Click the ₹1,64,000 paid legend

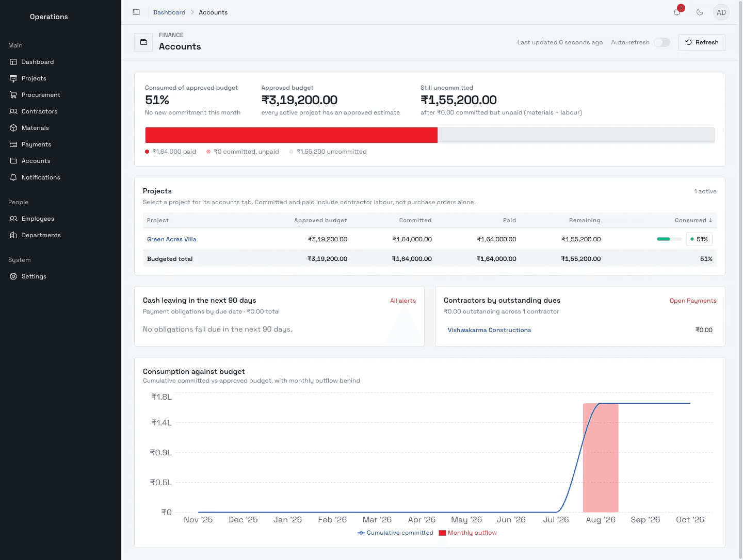click(x=170, y=152)
